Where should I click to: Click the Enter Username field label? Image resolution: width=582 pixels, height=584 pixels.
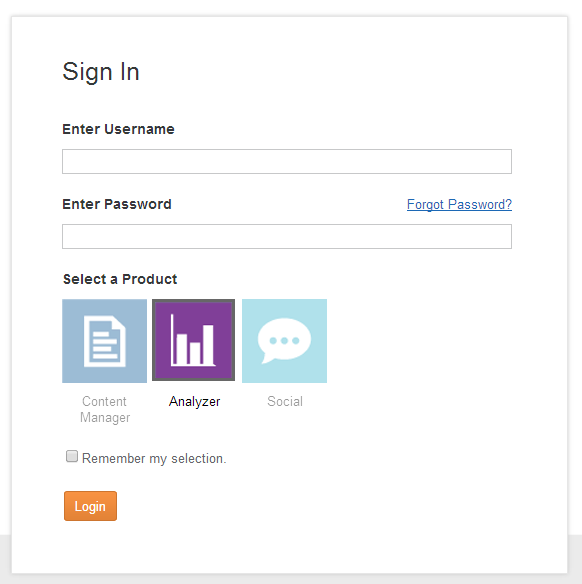[118, 129]
